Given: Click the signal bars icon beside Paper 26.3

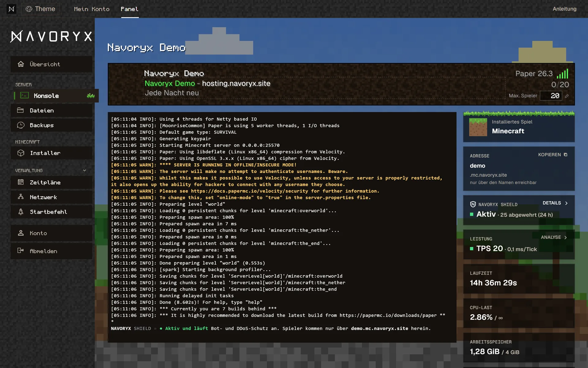Looking at the screenshot, I should coord(563,74).
